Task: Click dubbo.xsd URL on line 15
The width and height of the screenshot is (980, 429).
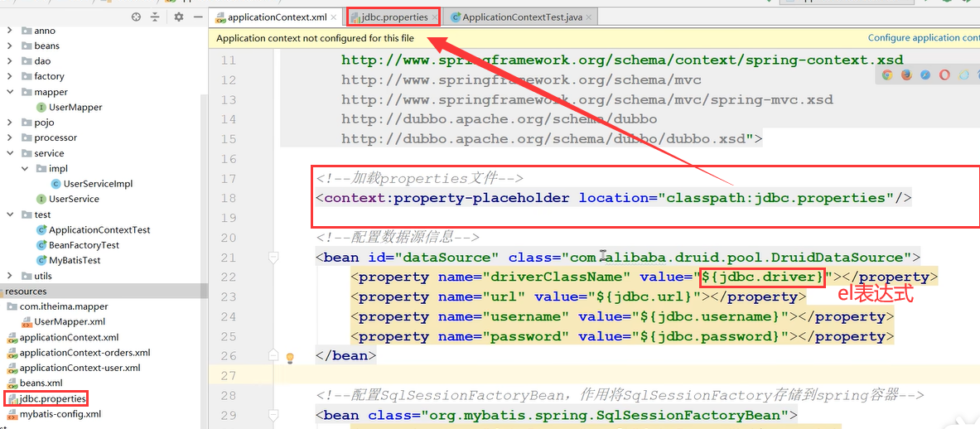Action: point(544,139)
